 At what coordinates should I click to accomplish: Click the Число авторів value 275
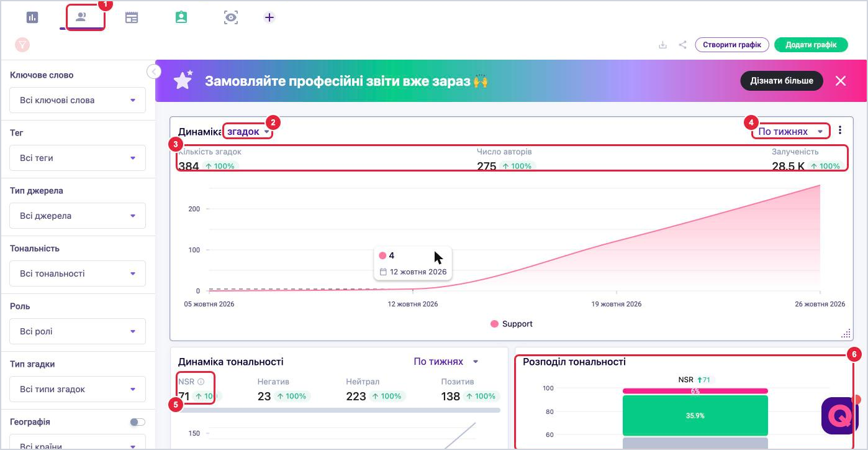[x=487, y=166]
